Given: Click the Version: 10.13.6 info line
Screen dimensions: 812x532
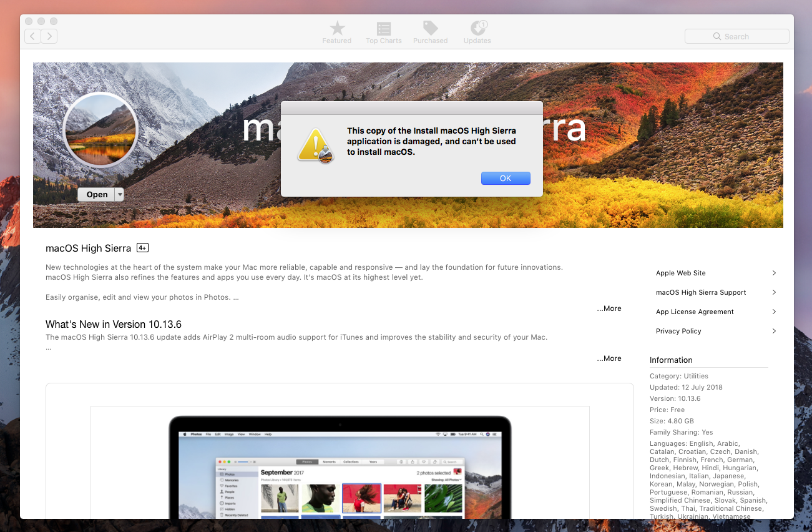Looking at the screenshot, I should coord(675,398).
